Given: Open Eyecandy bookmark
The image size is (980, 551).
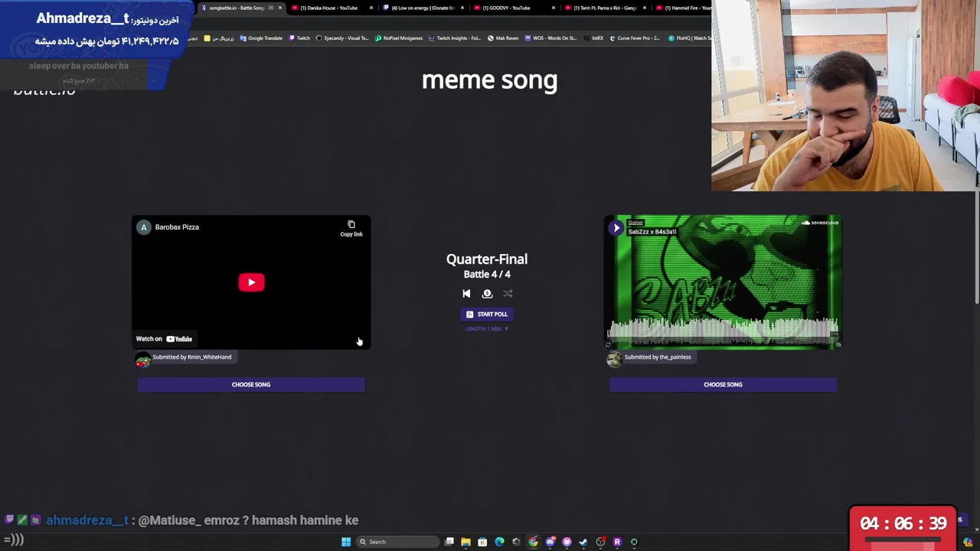Looking at the screenshot, I should (342, 38).
